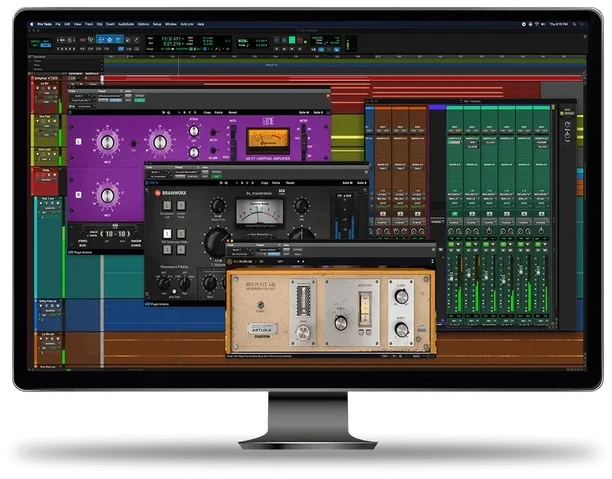Open the AudioSuite menu
The width and height of the screenshot is (612, 479).
(126, 24)
